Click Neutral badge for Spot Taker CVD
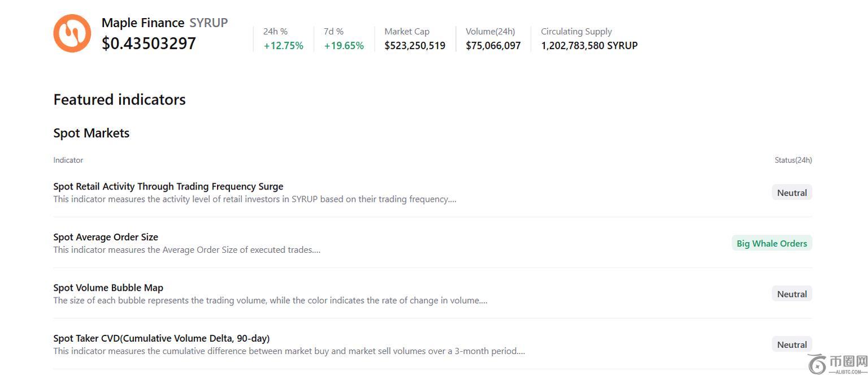The height and width of the screenshot is (375, 868). pyautogui.click(x=792, y=344)
